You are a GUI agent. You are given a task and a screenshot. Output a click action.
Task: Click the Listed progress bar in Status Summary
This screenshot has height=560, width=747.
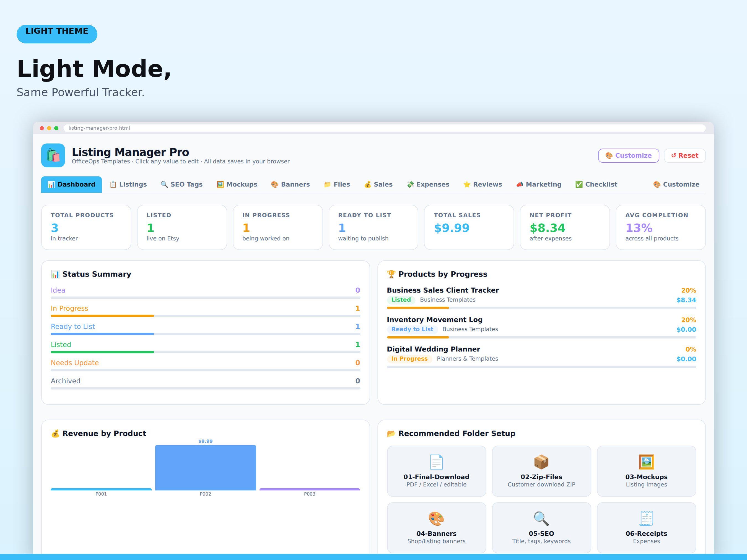(205, 352)
